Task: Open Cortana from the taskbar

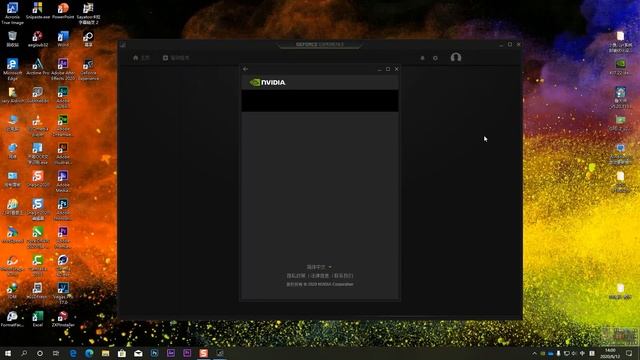Action: [40, 353]
